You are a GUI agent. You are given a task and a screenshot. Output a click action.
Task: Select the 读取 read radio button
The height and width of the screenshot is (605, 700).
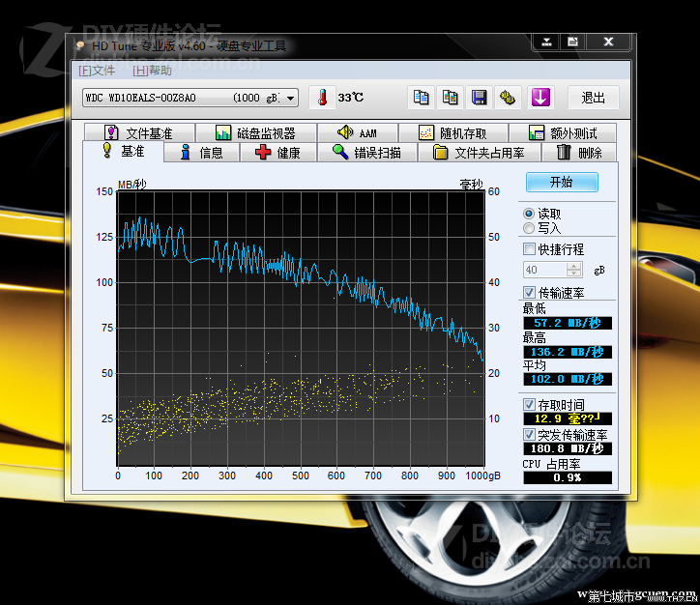pyautogui.click(x=528, y=214)
